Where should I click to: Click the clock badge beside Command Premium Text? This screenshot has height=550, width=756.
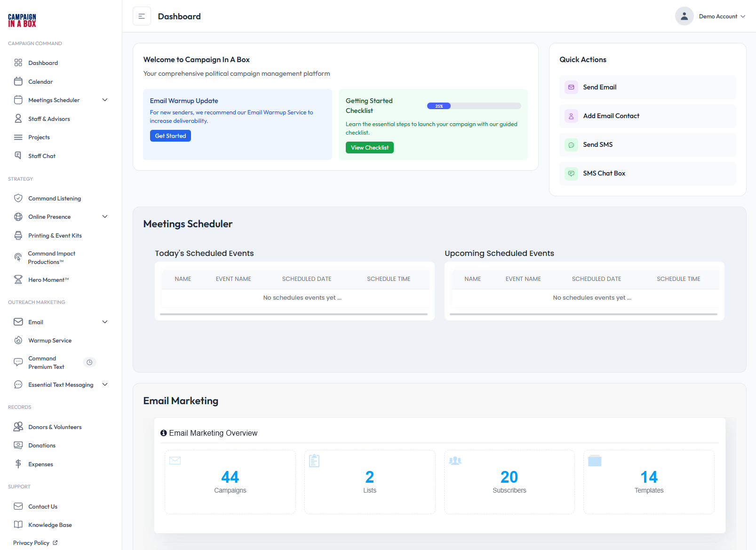pos(89,362)
